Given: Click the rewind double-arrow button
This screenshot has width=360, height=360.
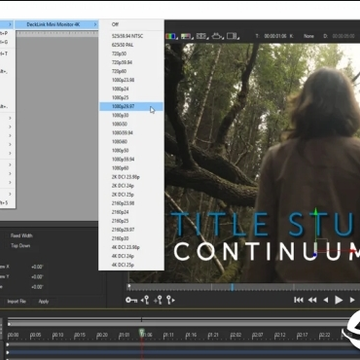Looking at the screenshot, I should 312,300.
